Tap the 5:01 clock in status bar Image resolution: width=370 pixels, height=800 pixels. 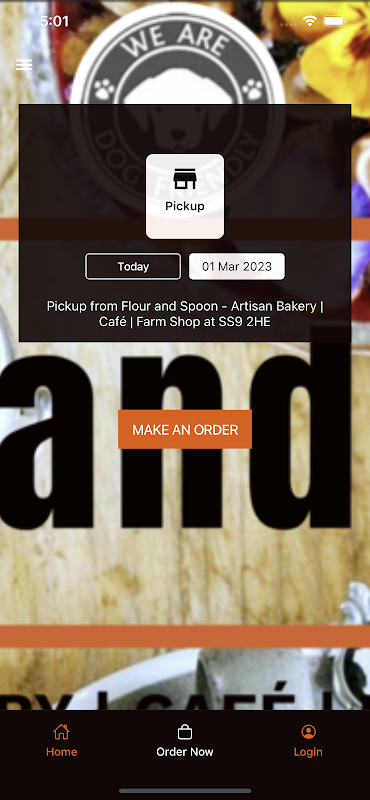pos(54,21)
